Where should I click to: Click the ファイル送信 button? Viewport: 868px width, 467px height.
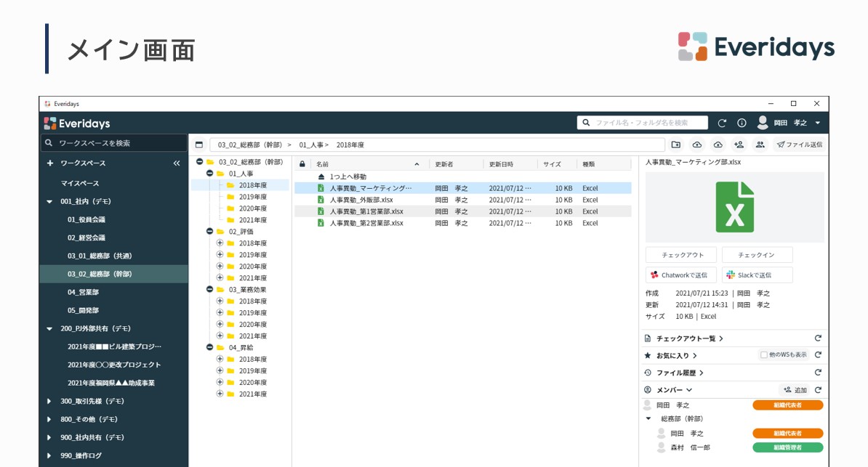[800, 145]
